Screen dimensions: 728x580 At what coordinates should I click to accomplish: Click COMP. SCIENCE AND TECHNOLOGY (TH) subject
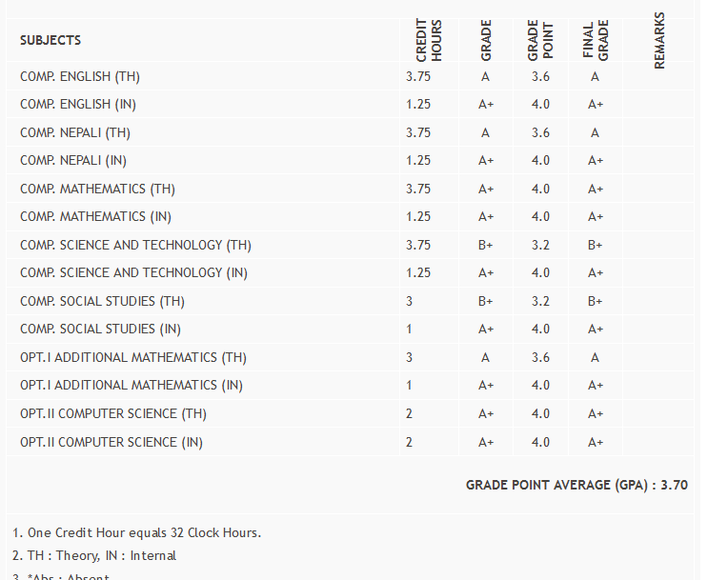(x=135, y=245)
